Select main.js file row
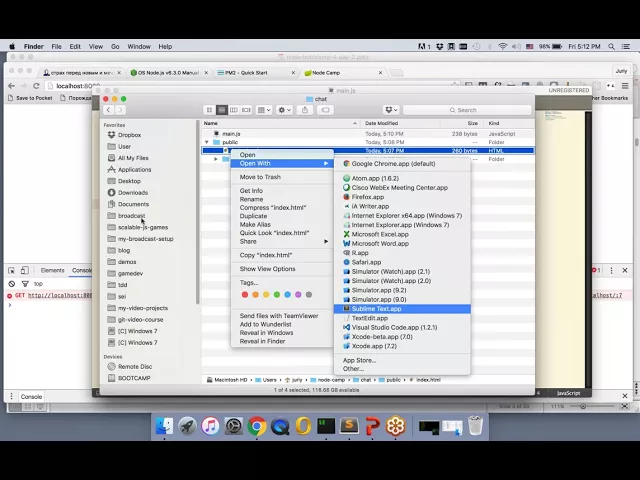 click(x=368, y=133)
